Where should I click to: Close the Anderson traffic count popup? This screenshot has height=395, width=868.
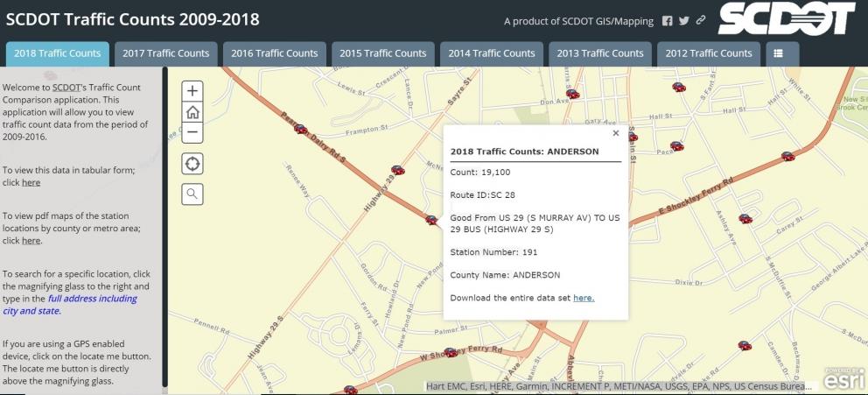tap(616, 133)
